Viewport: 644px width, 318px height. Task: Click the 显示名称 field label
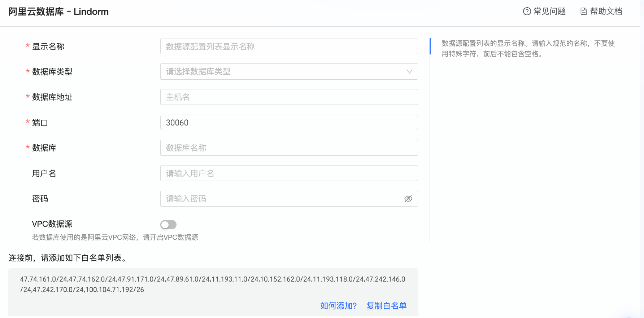pyautogui.click(x=48, y=47)
